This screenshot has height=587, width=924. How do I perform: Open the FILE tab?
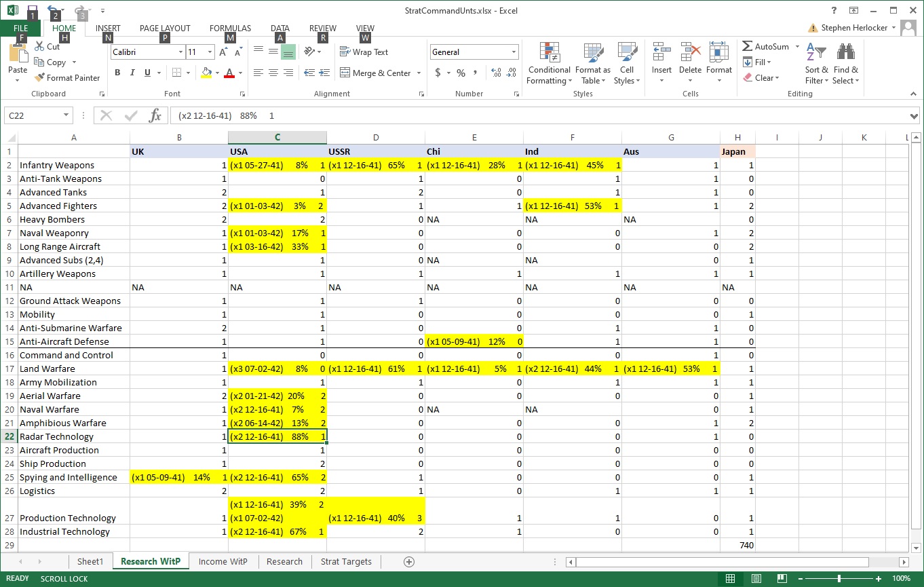[21, 29]
